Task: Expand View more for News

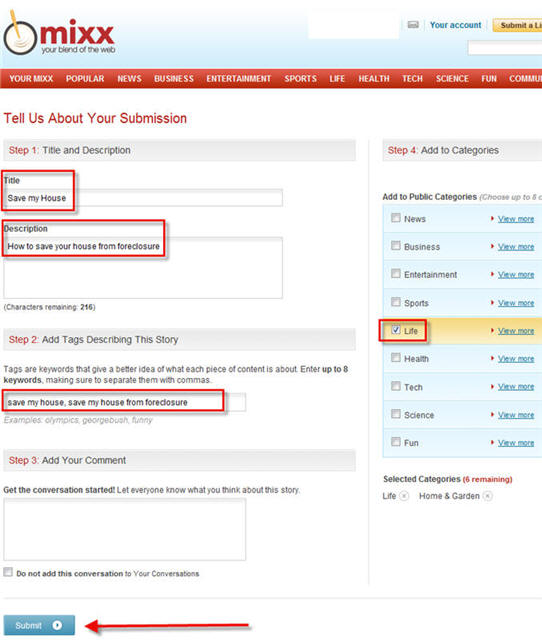Action: (x=516, y=219)
